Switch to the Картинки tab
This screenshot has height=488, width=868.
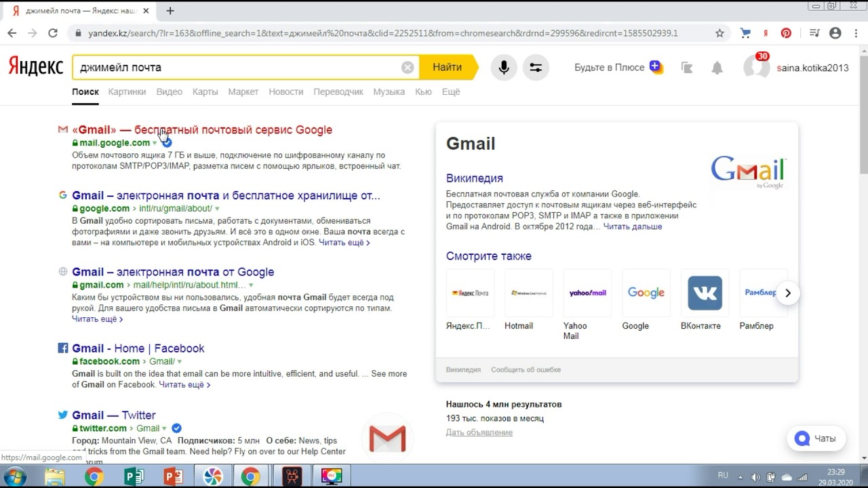pyautogui.click(x=127, y=91)
